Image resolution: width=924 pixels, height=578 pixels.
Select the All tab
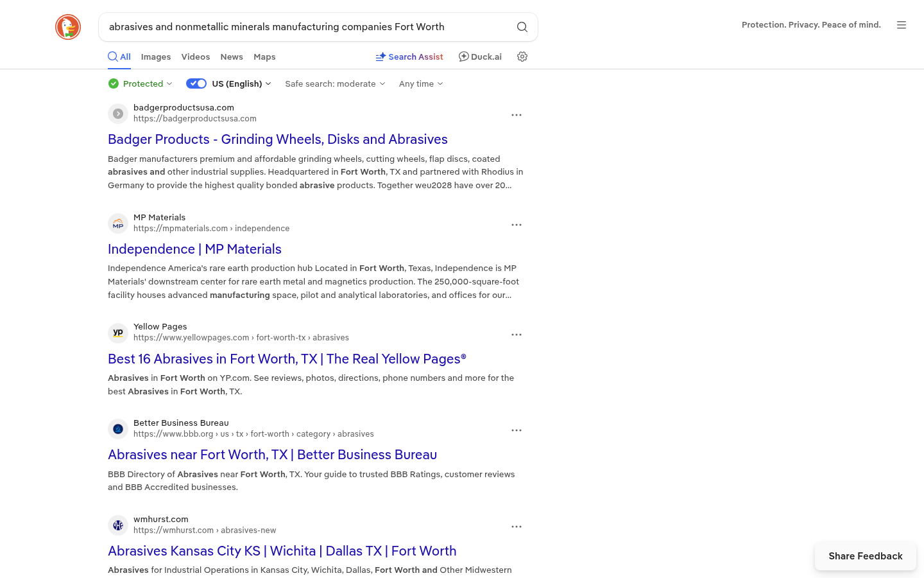[119, 57]
